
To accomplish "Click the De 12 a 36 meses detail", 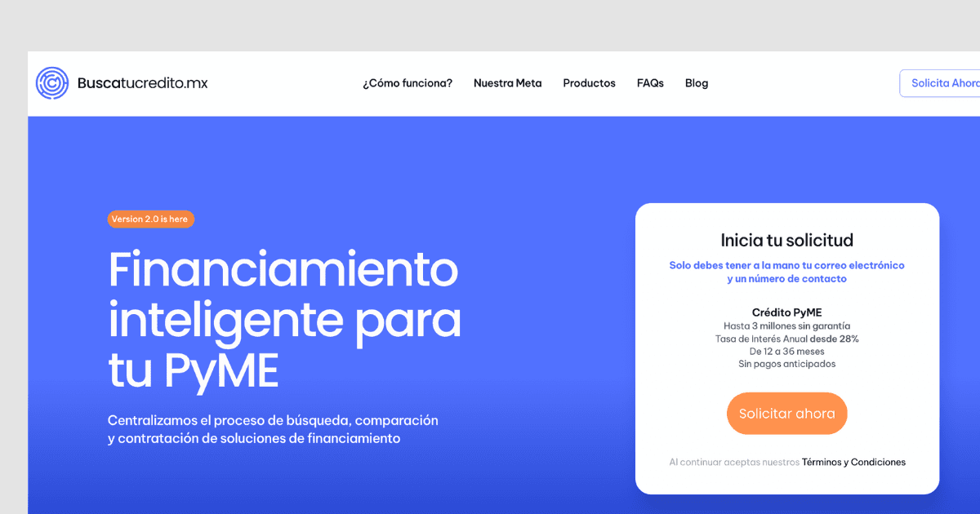I will pos(786,351).
